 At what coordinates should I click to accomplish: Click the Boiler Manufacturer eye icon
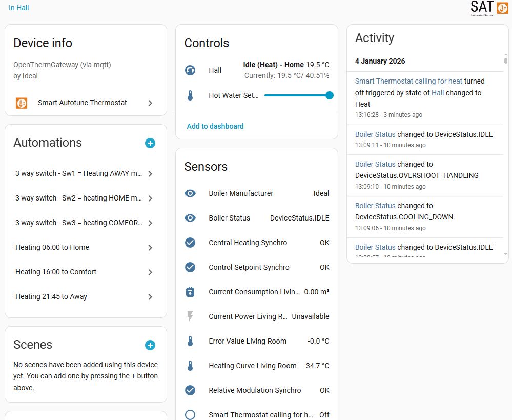[x=190, y=193]
